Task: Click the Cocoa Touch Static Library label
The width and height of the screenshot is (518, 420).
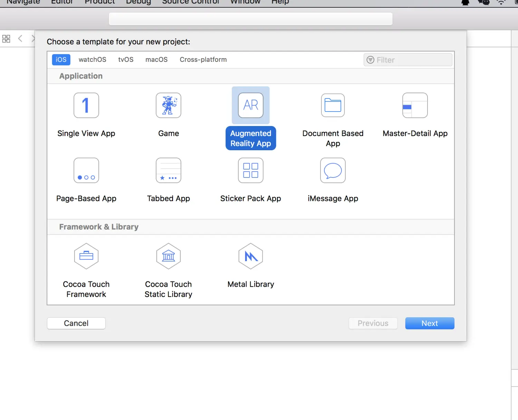Action: pyautogui.click(x=169, y=289)
